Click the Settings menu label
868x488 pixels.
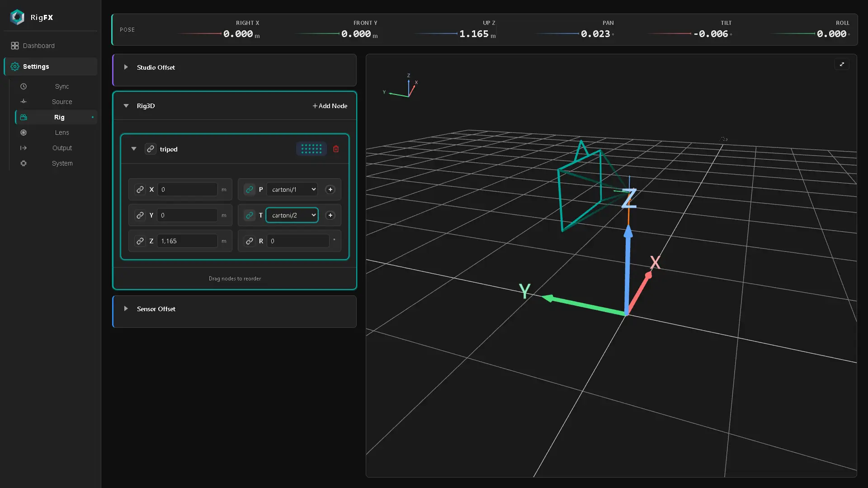click(36, 66)
